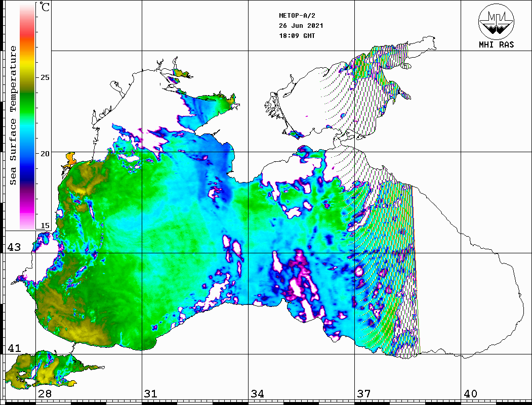Click the MHI RAS logo emblem

pos(496,21)
